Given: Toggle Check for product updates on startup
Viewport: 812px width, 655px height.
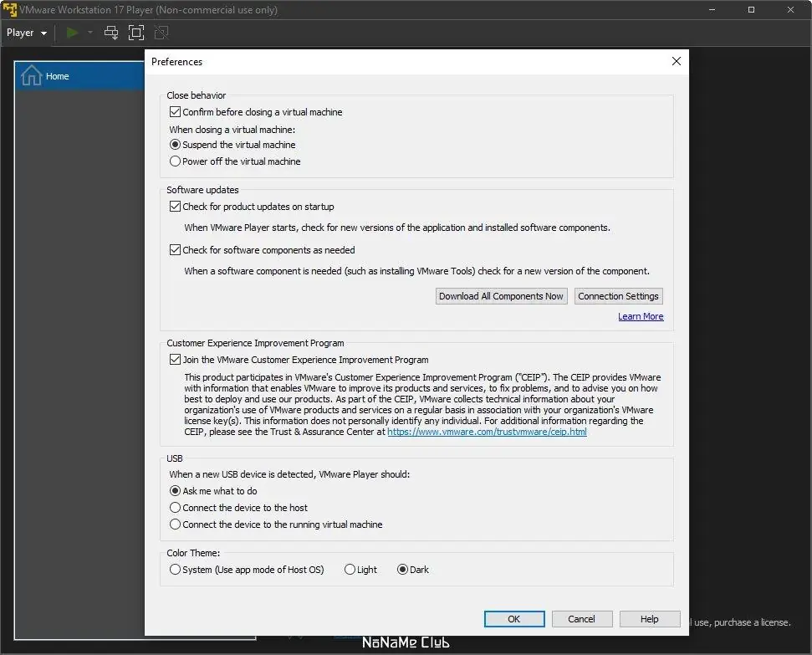Looking at the screenshot, I should coord(252,207).
